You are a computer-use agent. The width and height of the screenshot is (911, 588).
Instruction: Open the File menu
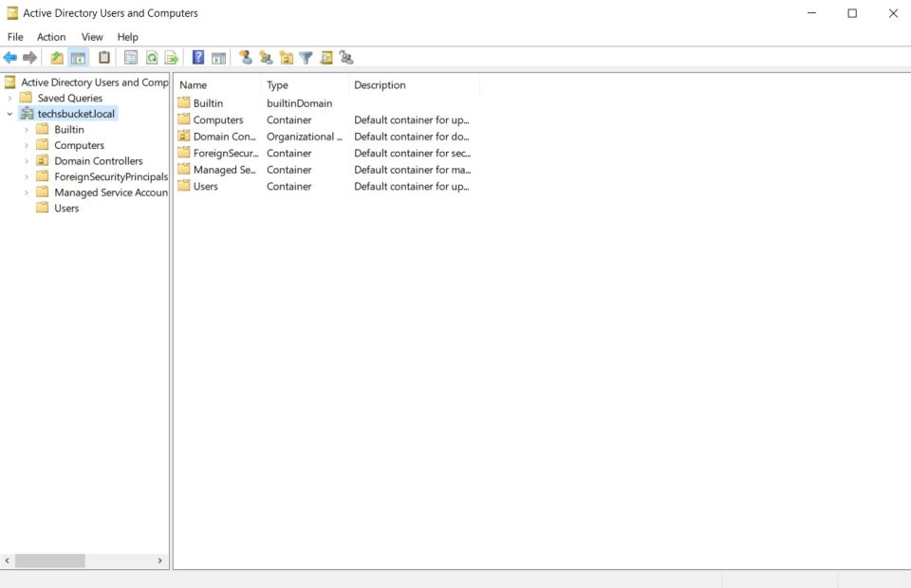point(15,37)
